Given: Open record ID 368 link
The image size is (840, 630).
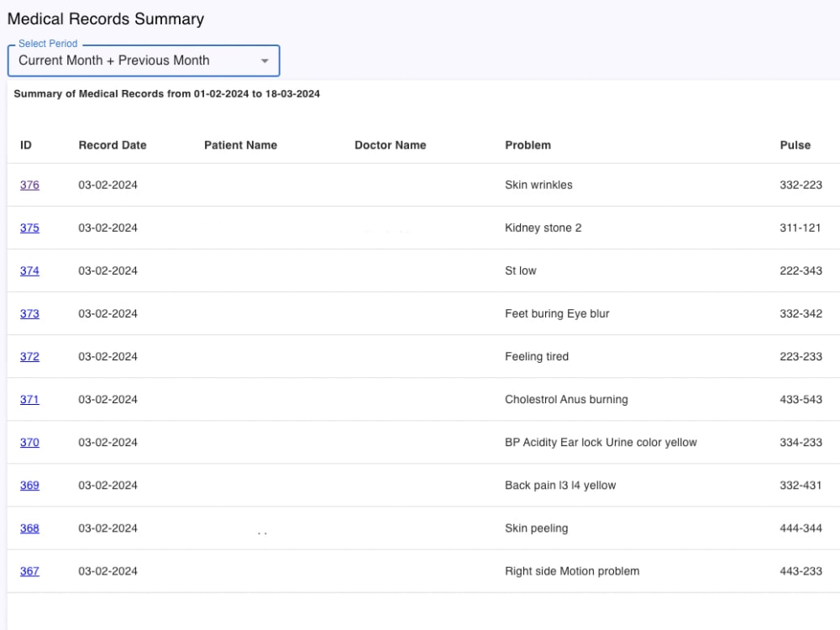Looking at the screenshot, I should [29, 528].
